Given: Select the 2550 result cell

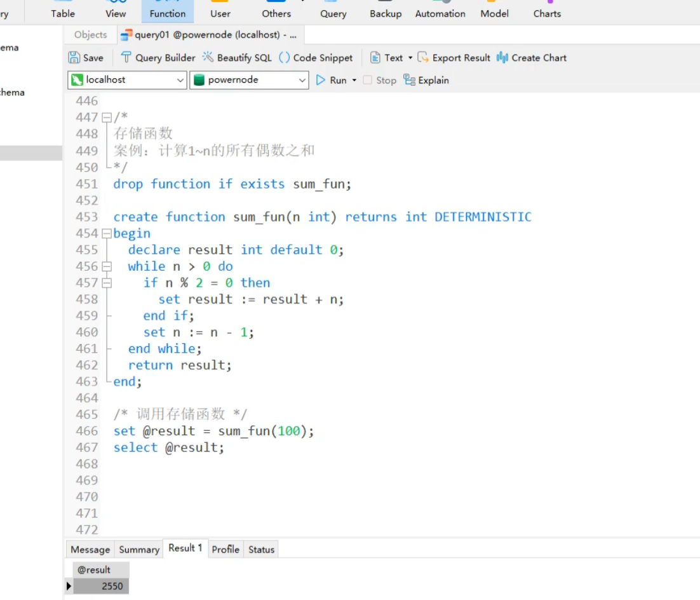Looking at the screenshot, I should pyautogui.click(x=101, y=586).
